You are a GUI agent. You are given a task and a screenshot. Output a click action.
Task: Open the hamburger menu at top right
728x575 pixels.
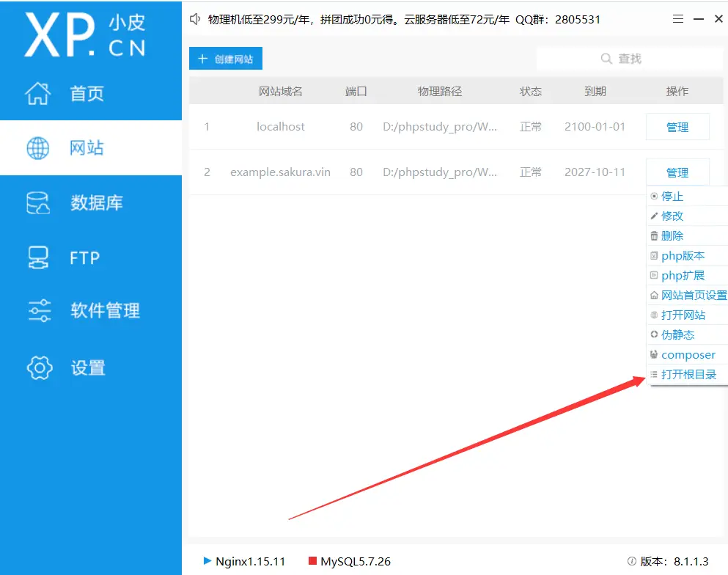click(677, 18)
